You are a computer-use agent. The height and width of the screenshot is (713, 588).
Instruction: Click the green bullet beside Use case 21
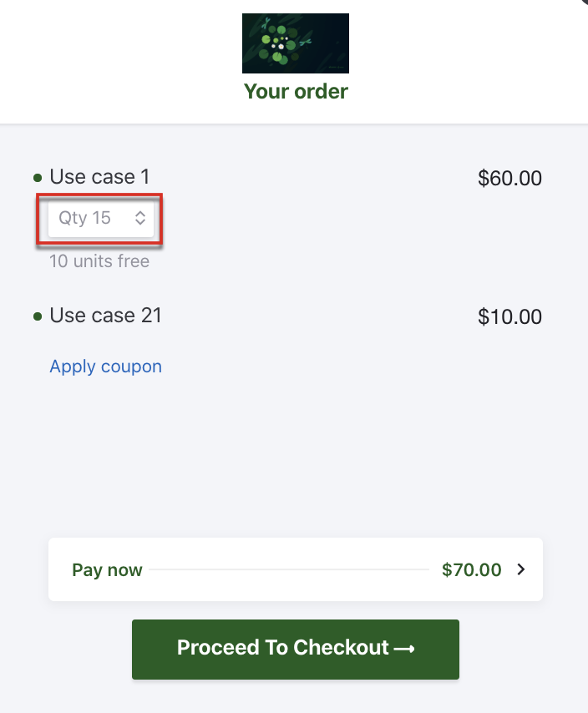point(38,316)
